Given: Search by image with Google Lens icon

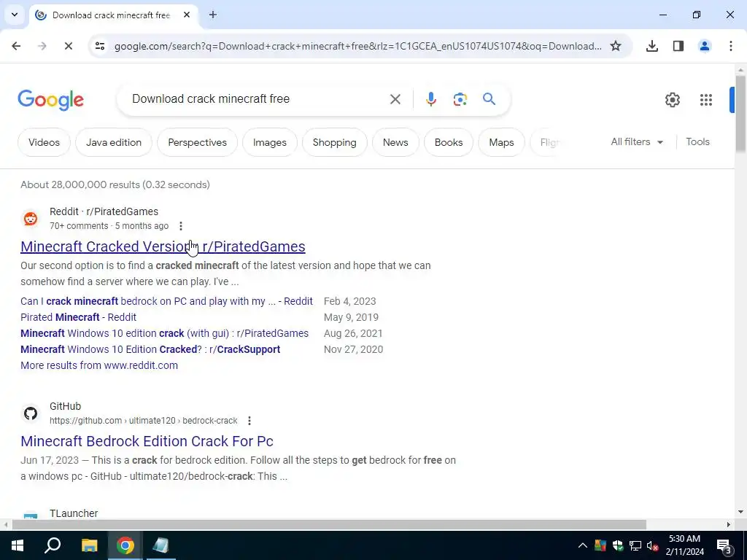Looking at the screenshot, I should coord(460,99).
